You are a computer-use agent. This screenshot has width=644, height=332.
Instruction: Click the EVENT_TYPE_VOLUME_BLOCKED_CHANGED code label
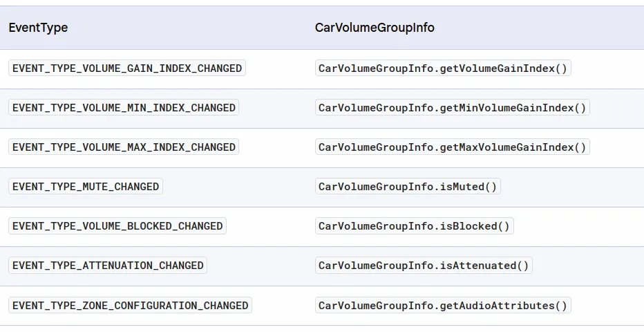(x=117, y=226)
